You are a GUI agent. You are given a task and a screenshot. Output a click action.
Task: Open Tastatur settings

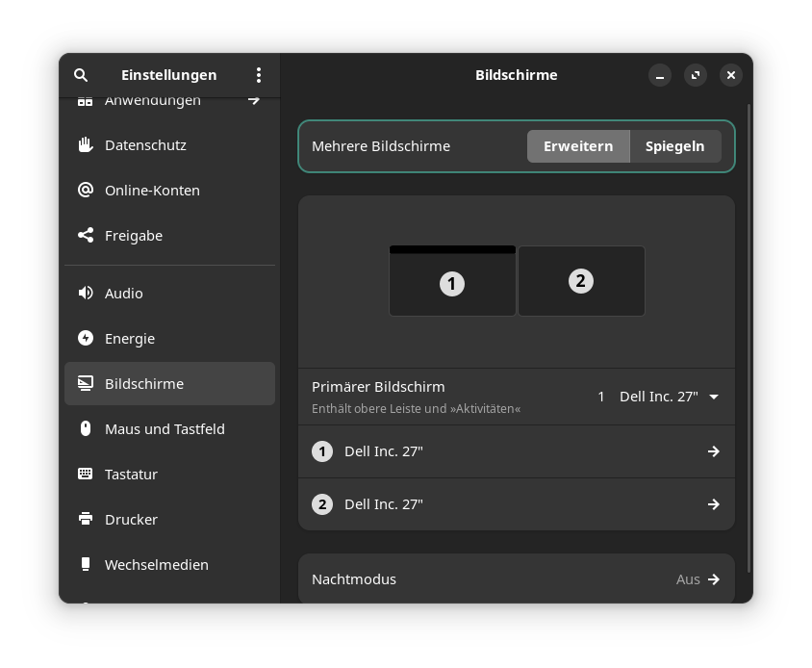170,474
